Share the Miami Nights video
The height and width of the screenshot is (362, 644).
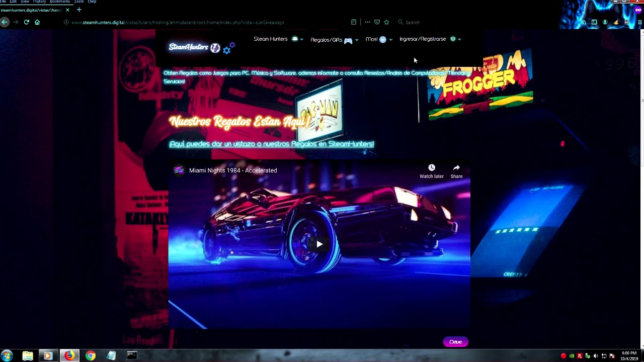(456, 171)
